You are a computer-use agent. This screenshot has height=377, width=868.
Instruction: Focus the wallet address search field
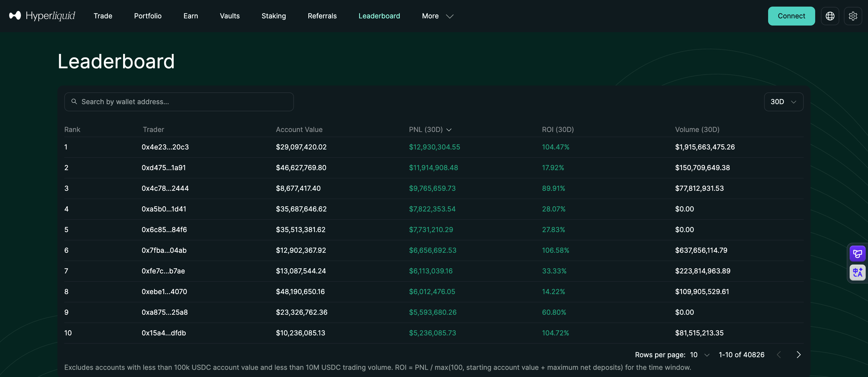tap(179, 102)
